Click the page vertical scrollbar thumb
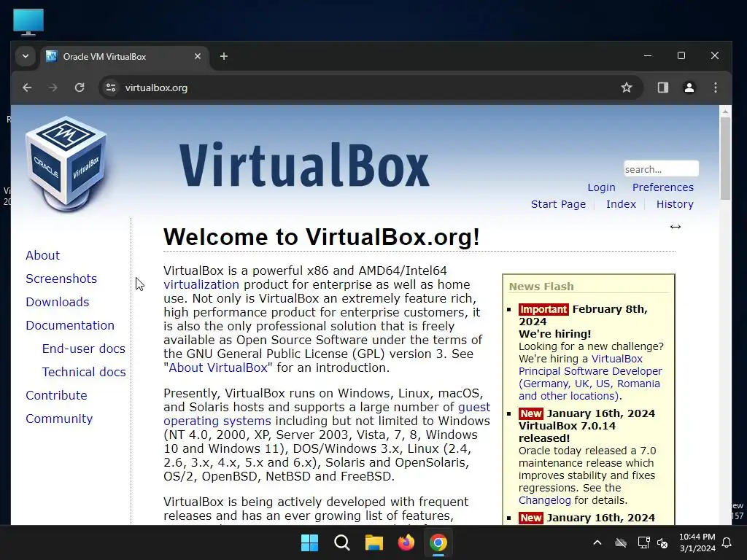 pos(725,158)
